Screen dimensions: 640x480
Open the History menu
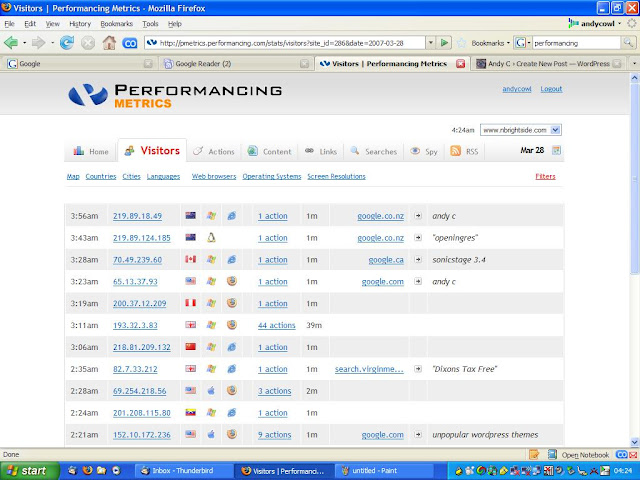click(80, 24)
